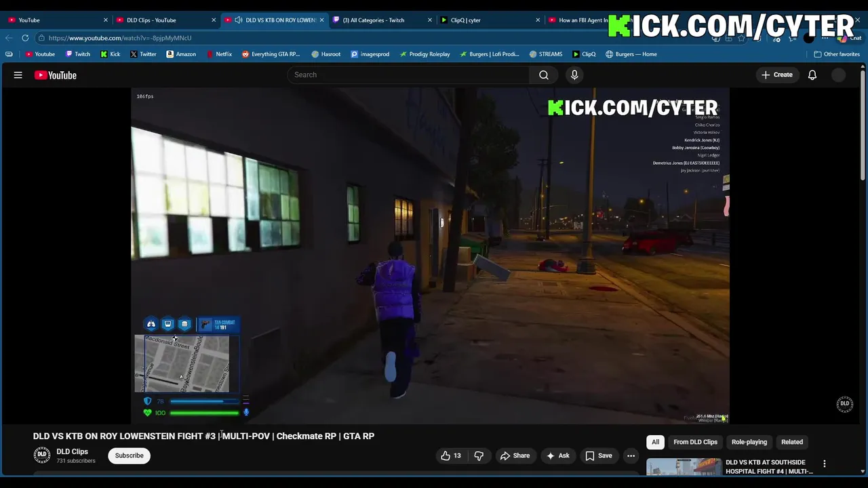Select the Related filter chip
This screenshot has width=868, height=488.
click(x=792, y=442)
